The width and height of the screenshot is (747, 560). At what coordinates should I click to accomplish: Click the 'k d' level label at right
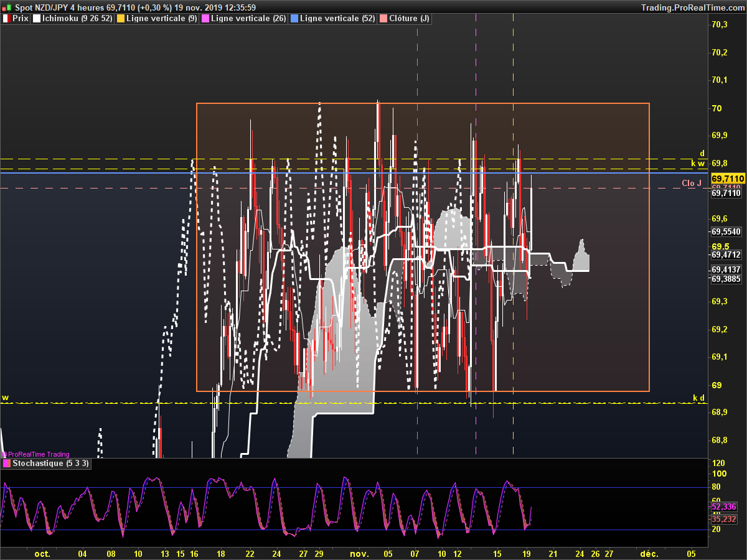698,398
